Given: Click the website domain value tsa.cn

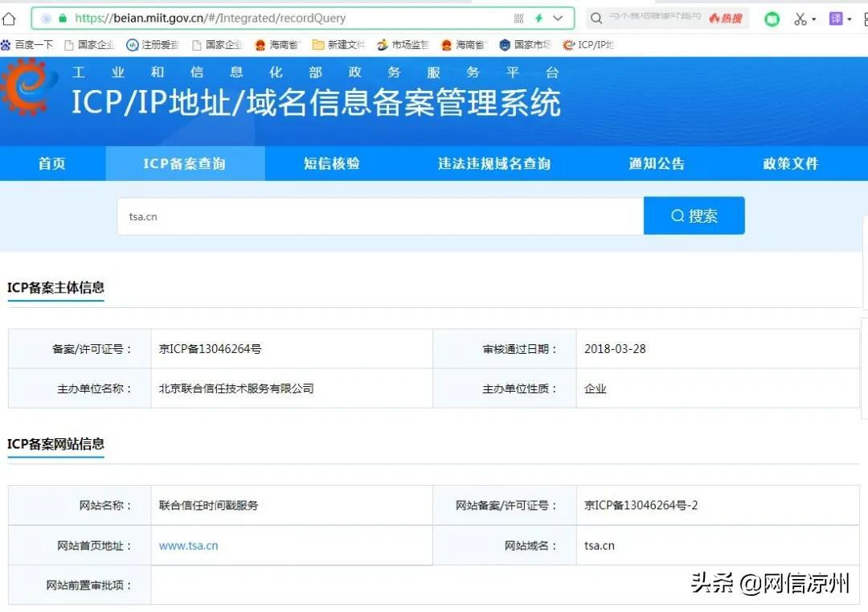Looking at the screenshot, I should point(600,545).
